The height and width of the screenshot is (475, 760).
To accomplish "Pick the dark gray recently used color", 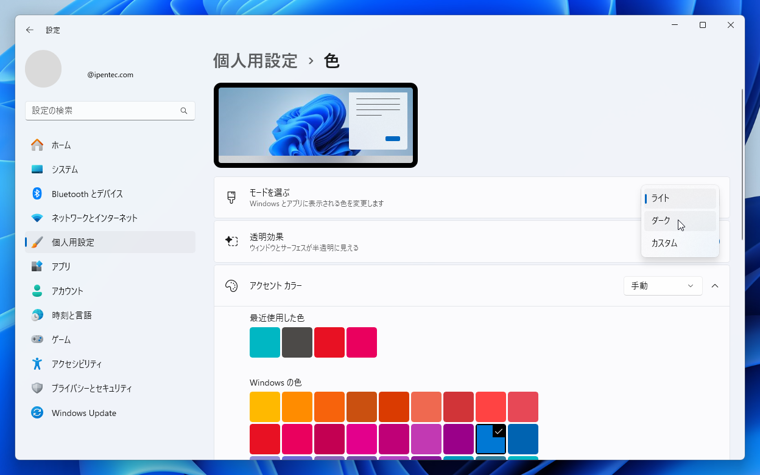I will 297,342.
